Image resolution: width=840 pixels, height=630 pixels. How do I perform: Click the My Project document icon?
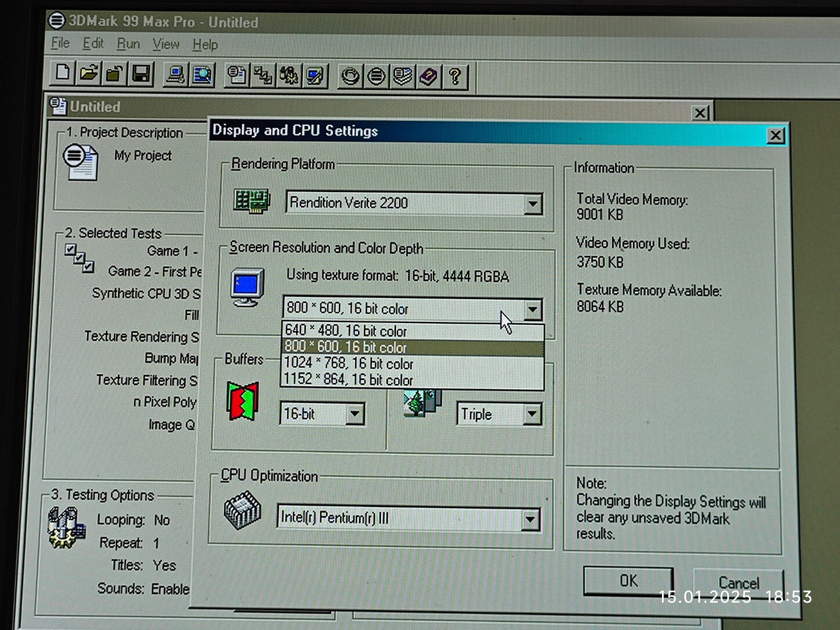[80, 162]
